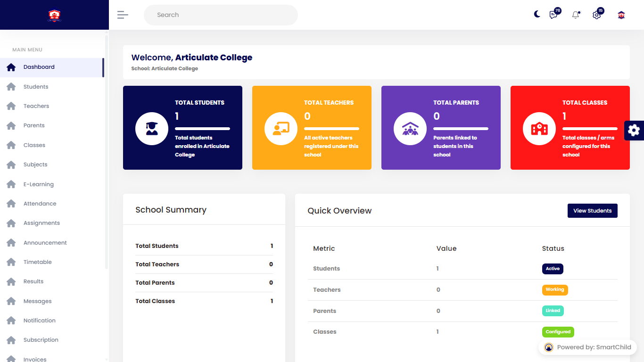Open the user profile avatar in the top bar
The height and width of the screenshot is (362, 644).
click(x=621, y=15)
